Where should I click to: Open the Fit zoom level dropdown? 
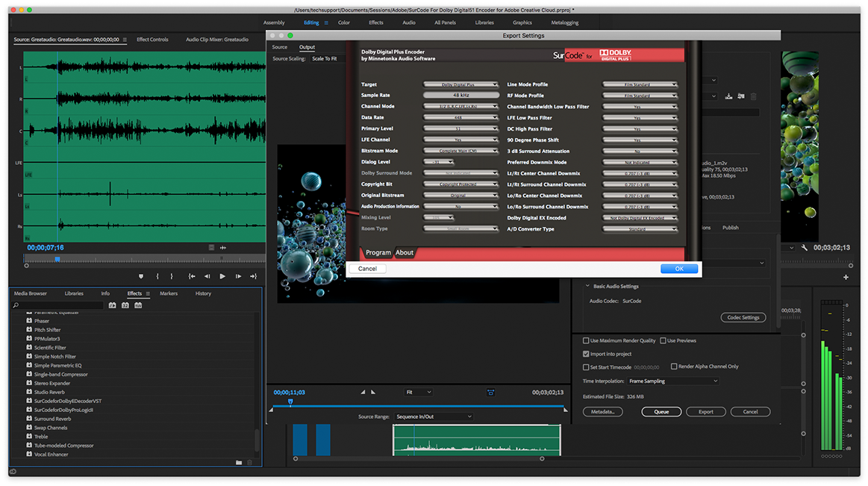tap(419, 392)
